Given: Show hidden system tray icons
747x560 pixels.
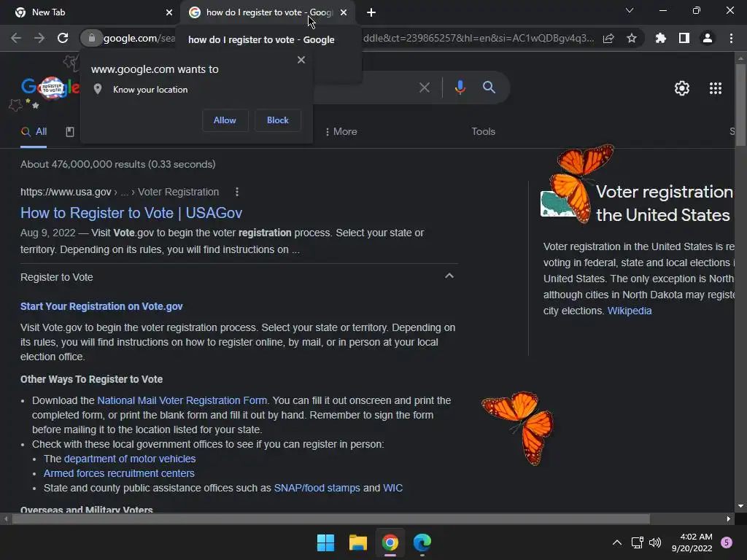Looking at the screenshot, I should (x=617, y=542).
